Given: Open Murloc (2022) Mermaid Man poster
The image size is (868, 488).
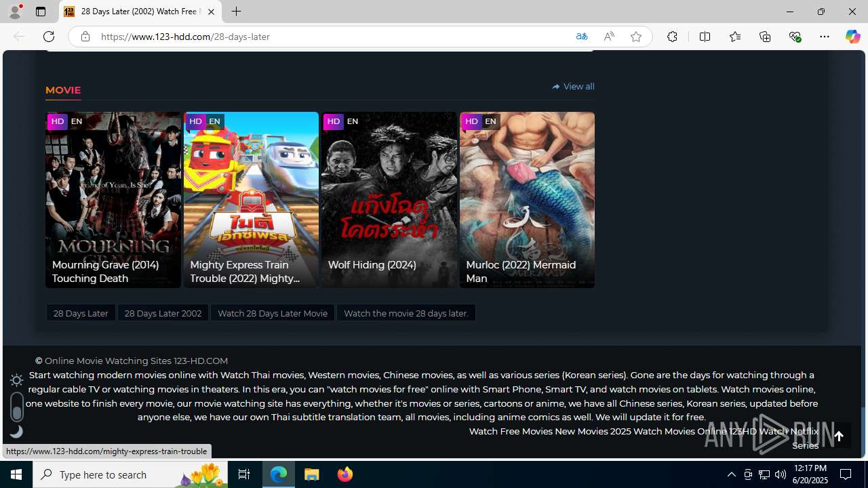Looking at the screenshot, I should (527, 200).
